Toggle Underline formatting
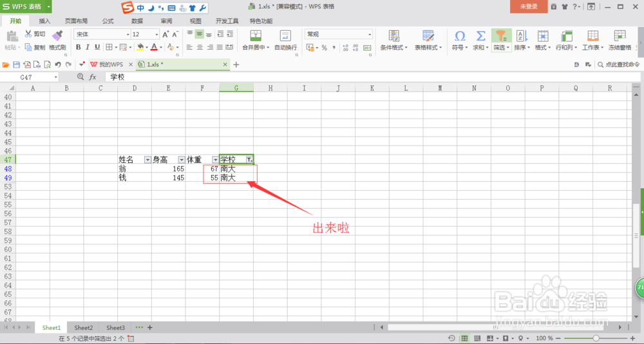 click(x=97, y=47)
